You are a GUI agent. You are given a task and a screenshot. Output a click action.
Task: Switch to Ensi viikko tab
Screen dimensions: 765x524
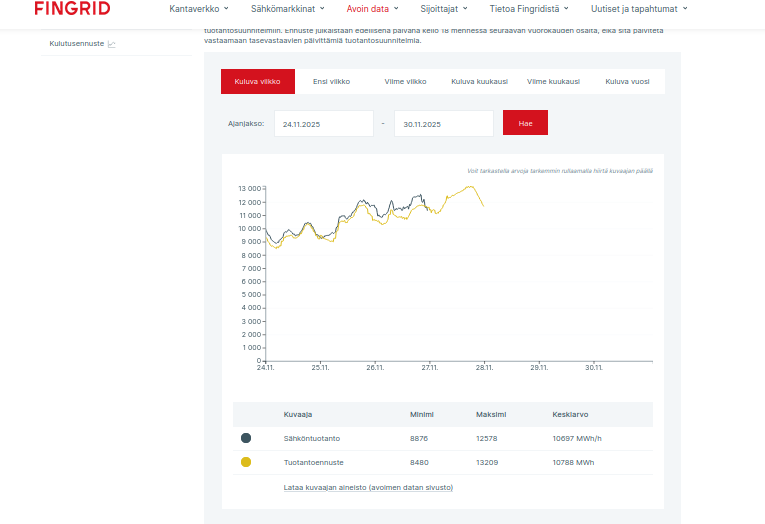point(331,82)
